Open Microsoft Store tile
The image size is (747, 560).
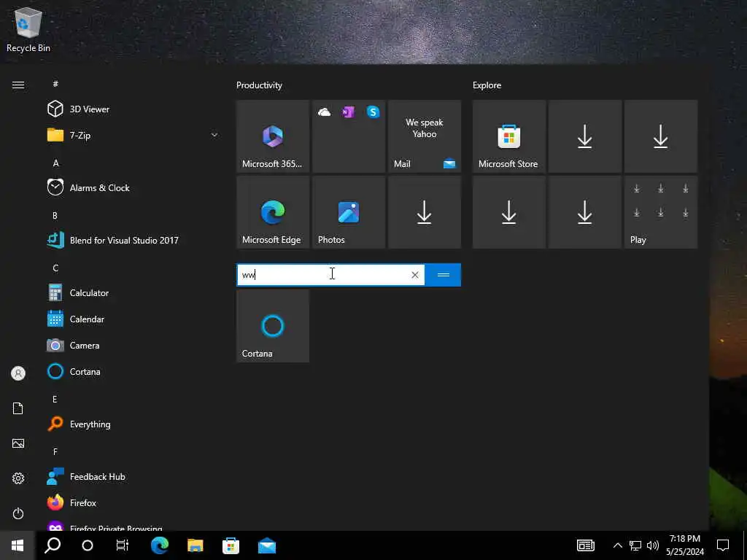click(508, 136)
